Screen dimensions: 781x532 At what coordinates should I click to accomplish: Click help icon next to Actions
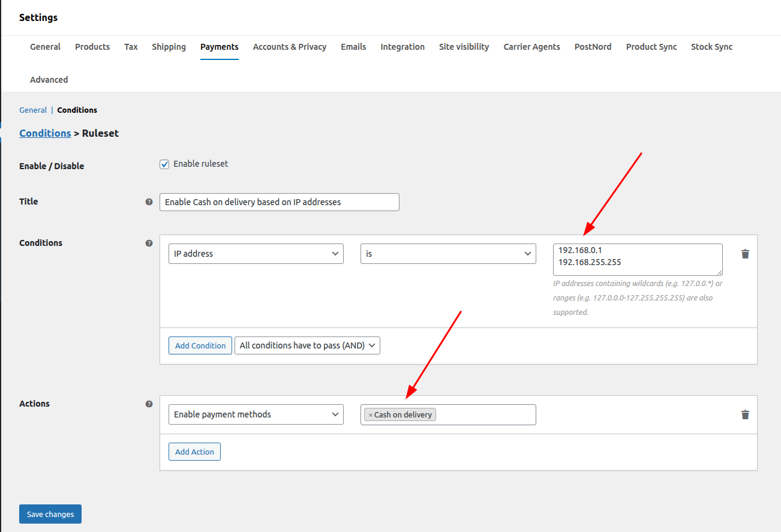[x=149, y=404]
